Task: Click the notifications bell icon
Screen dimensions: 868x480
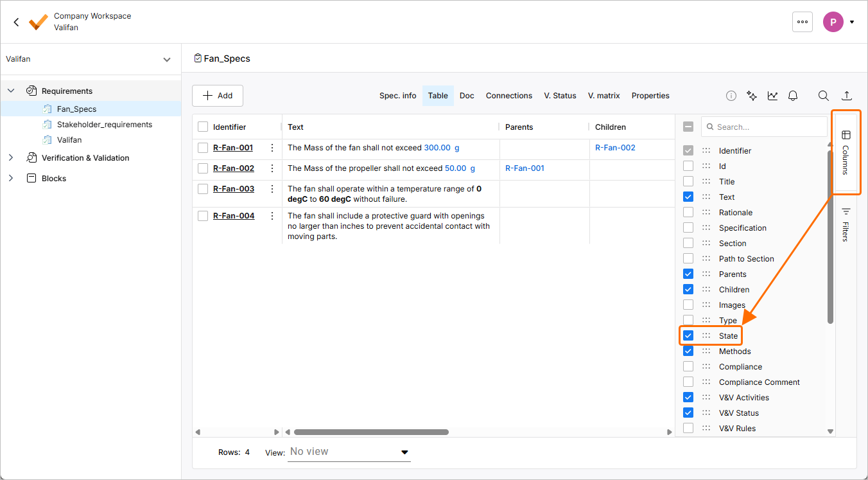Action: coord(793,96)
